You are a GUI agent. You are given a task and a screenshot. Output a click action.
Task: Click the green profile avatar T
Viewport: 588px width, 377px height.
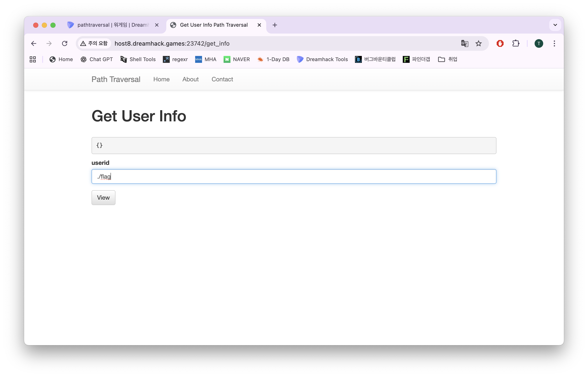(x=538, y=44)
